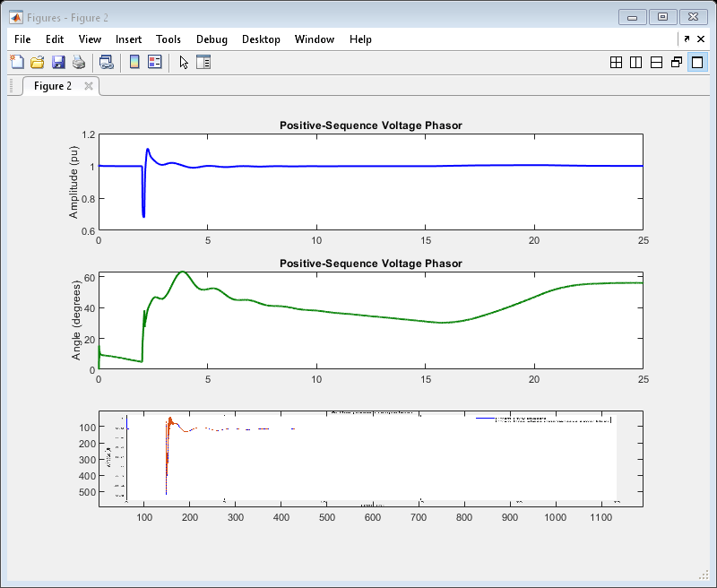Image resolution: width=717 pixels, height=588 pixels.
Task: Click the Link Plot icon
Action: 107,62
